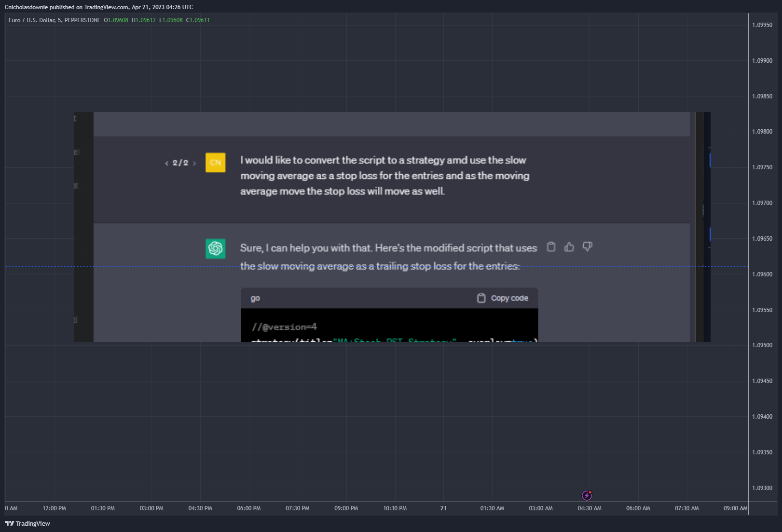
Task: Click the 09:00 PM time axis label
Action: tap(346, 508)
